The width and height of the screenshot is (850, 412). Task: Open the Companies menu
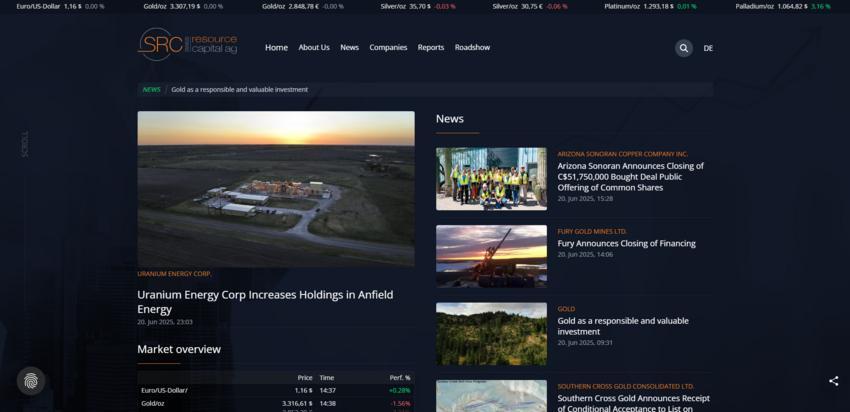[x=388, y=48]
